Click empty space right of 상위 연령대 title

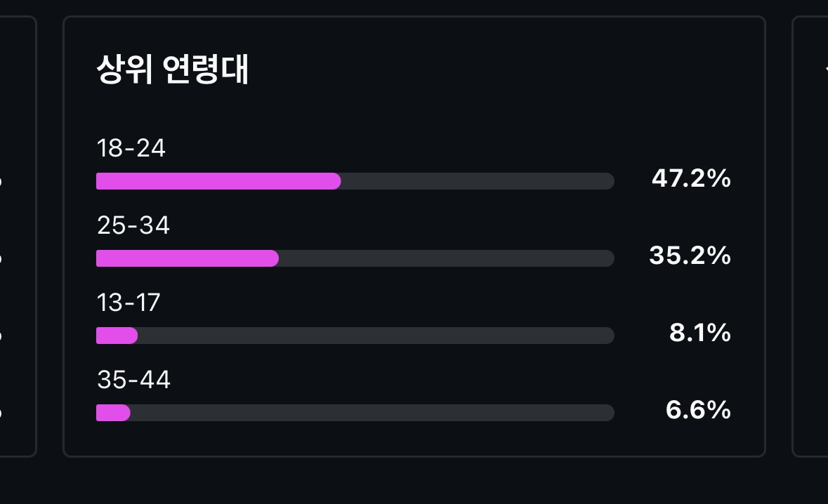click(x=492, y=70)
